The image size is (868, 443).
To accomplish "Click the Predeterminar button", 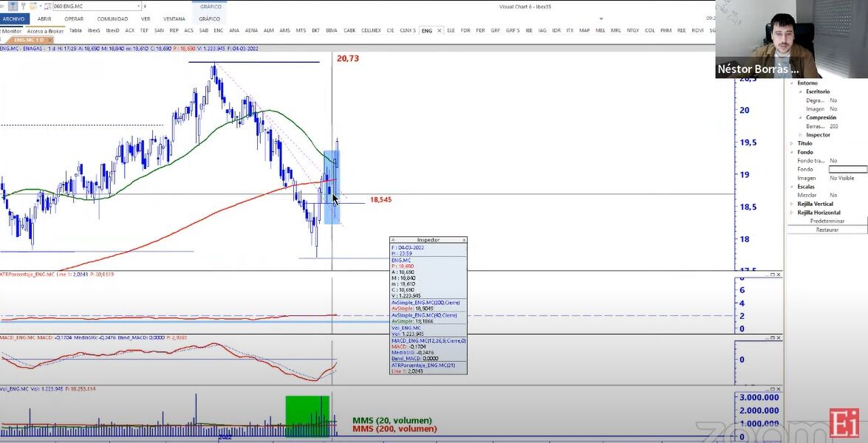I will 827,221.
